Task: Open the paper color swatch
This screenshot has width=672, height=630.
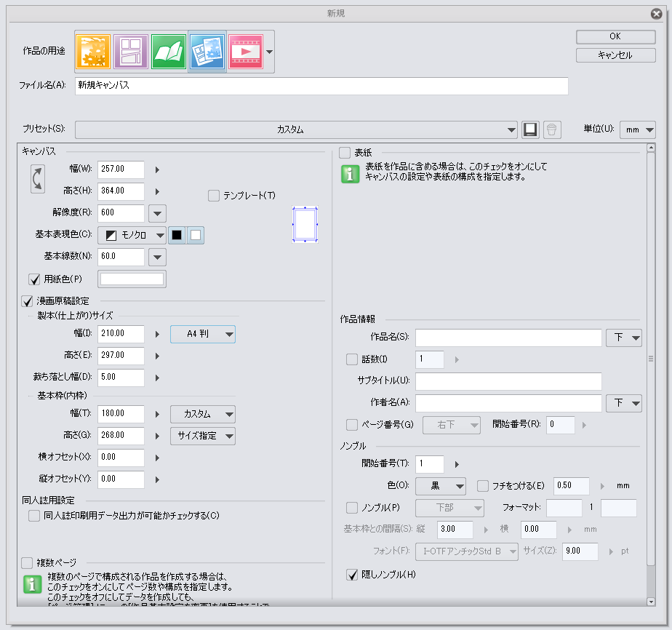Action: coord(132,279)
